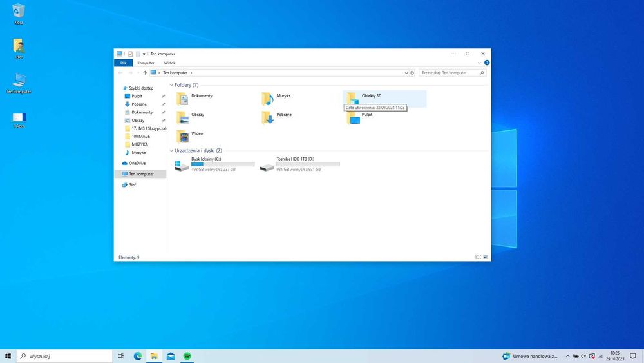Select Dokumenty in the navigation pane
Viewport: 644px width, 363px height.
(142, 112)
